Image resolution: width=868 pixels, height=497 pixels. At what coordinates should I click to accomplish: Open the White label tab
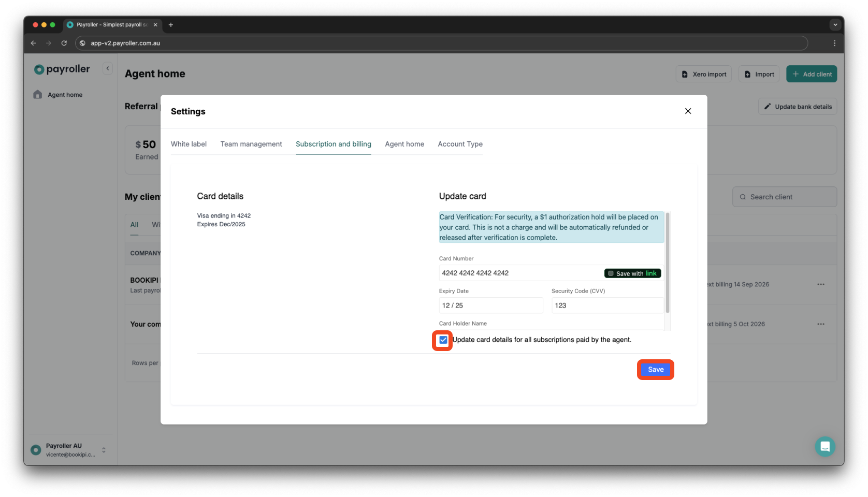coord(189,144)
